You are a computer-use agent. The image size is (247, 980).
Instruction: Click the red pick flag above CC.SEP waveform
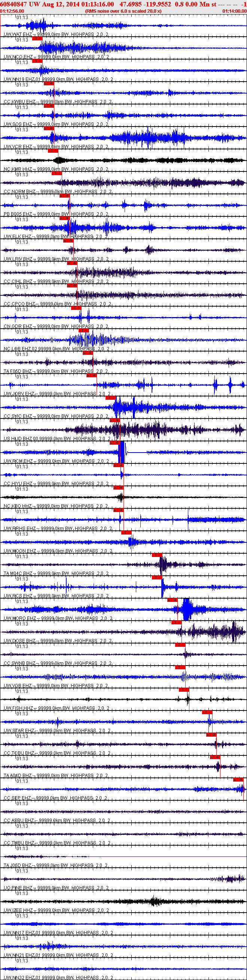coord(238,779)
